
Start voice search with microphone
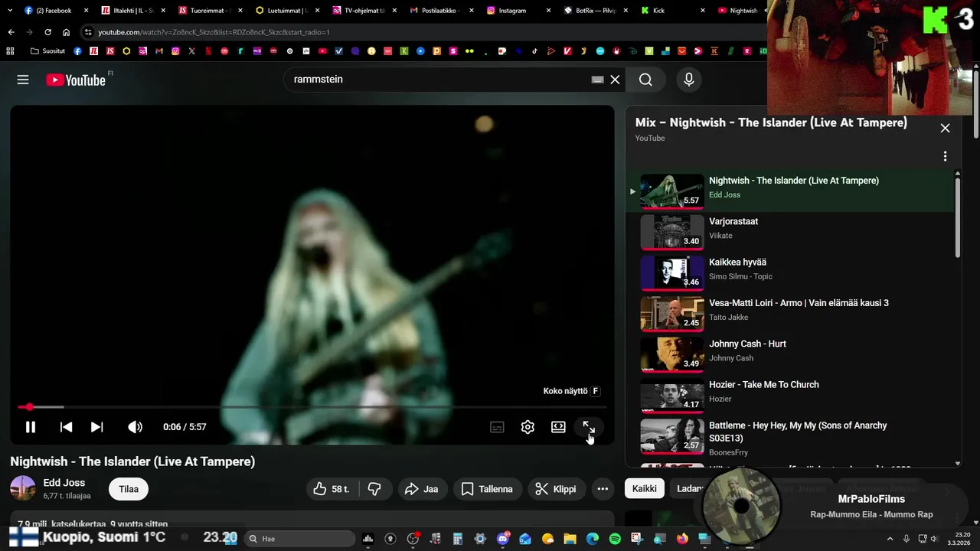[x=689, y=80]
